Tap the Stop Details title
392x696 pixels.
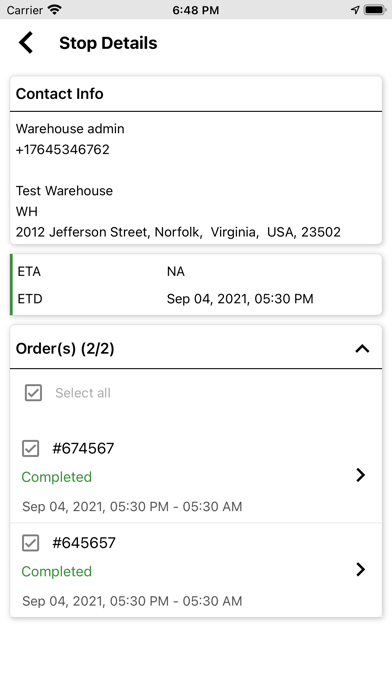point(108,43)
